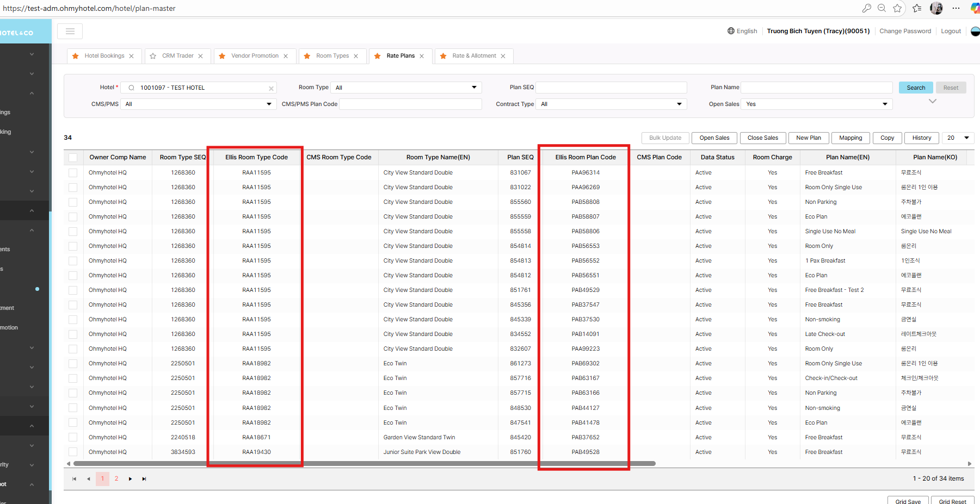Image resolution: width=980 pixels, height=504 pixels.
Task: Click the New Plan button
Action: point(808,138)
